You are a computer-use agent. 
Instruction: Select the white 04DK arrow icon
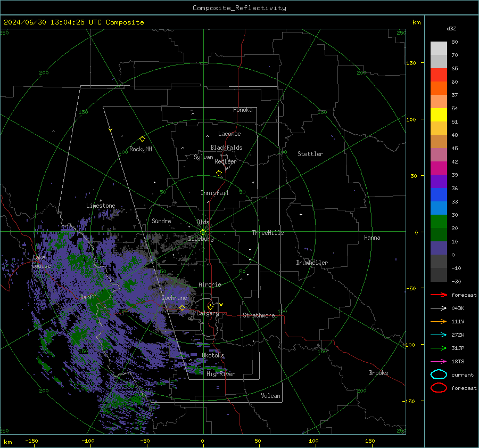pos(439,308)
